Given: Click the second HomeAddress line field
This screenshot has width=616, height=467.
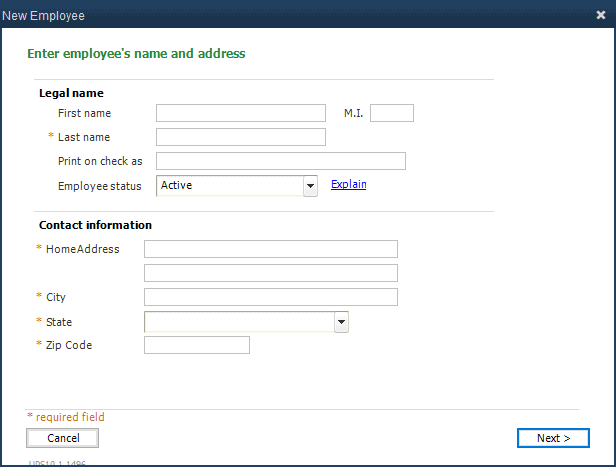Looking at the screenshot, I should coord(271,273).
